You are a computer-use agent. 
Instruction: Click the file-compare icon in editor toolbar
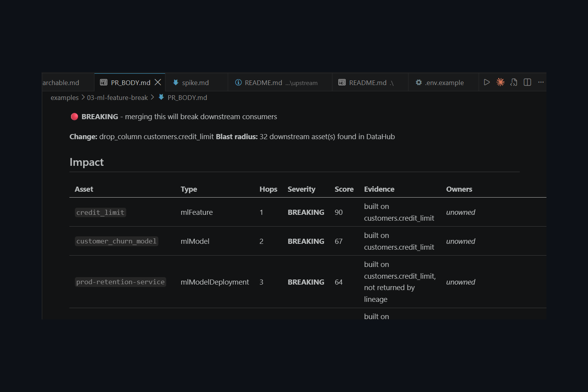tap(514, 82)
